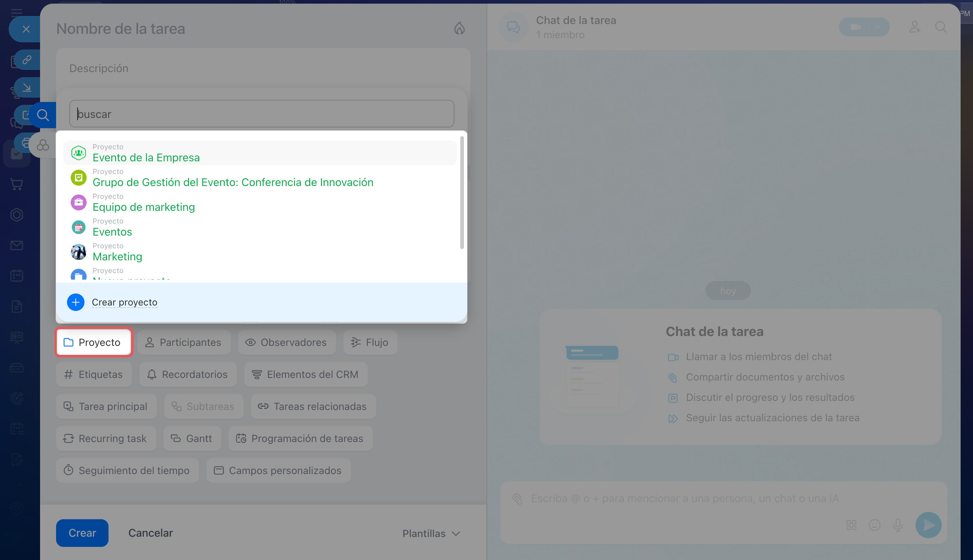Search within the task chat

(x=941, y=27)
